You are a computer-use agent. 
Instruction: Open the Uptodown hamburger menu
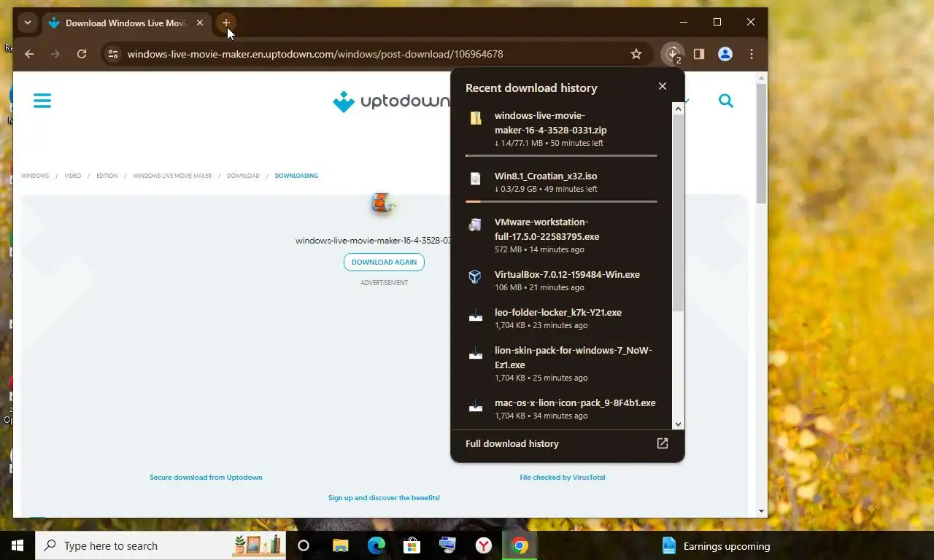pyautogui.click(x=42, y=101)
